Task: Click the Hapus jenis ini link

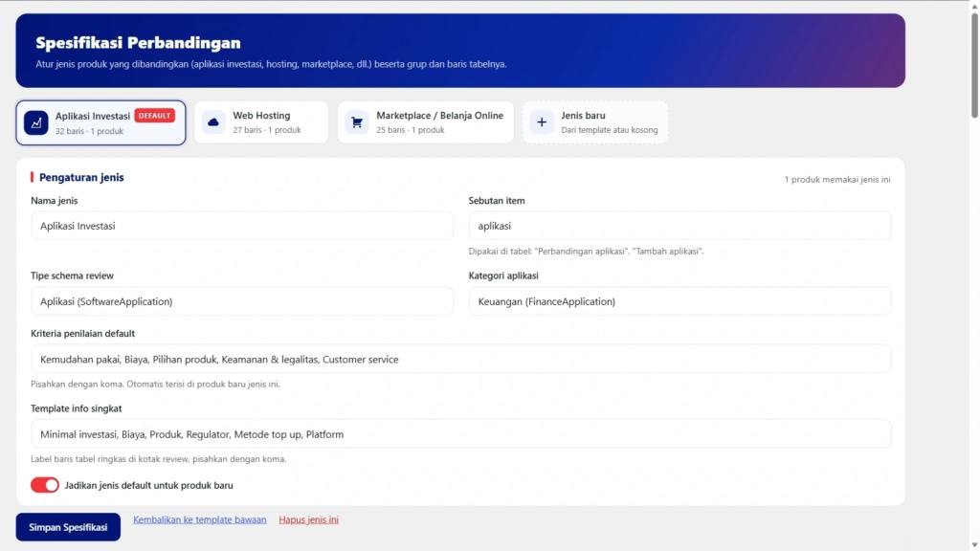Action: point(309,519)
